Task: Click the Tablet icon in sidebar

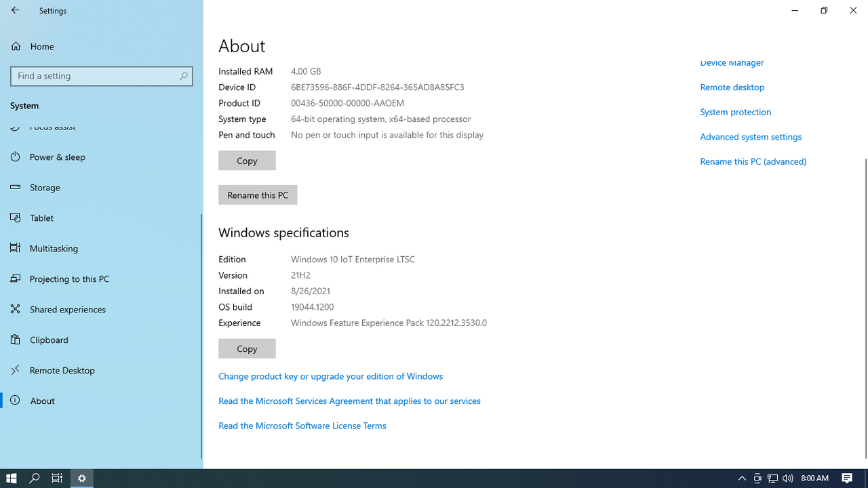Action: pos(15,218)
